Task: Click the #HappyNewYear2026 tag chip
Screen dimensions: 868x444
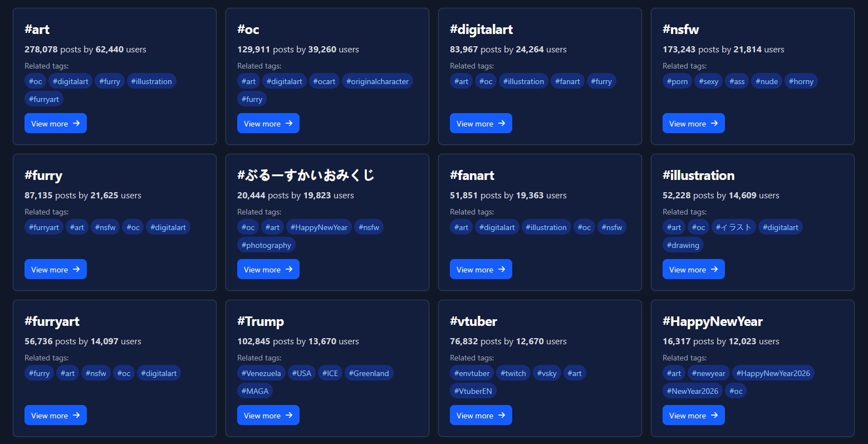Action: point(773,373)
